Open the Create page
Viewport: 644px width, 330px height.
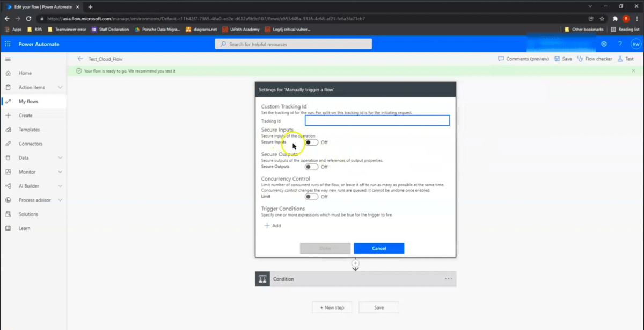pos(25,116)
